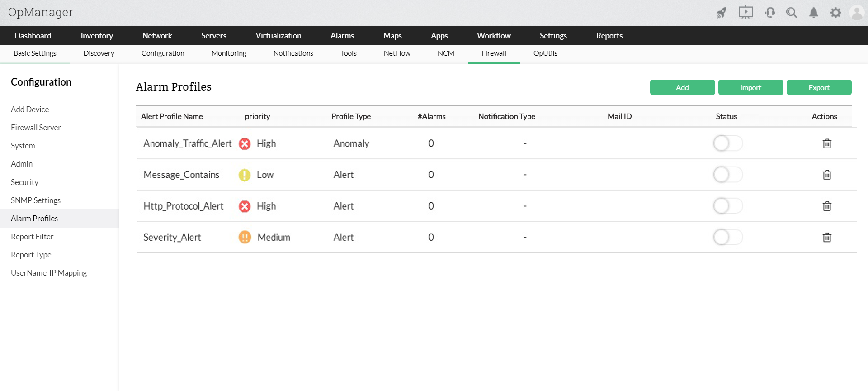
Task: Click the Add button
Action: point(682,87)
